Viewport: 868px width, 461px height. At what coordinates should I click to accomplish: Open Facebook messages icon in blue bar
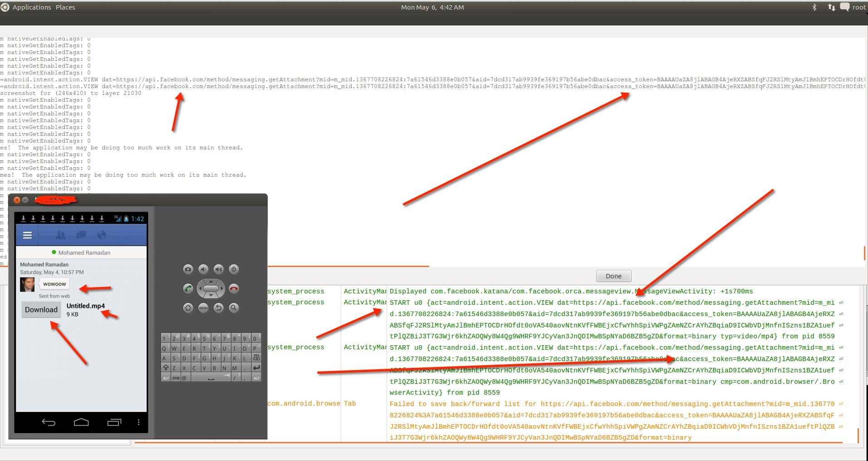[x=81, y=235]
